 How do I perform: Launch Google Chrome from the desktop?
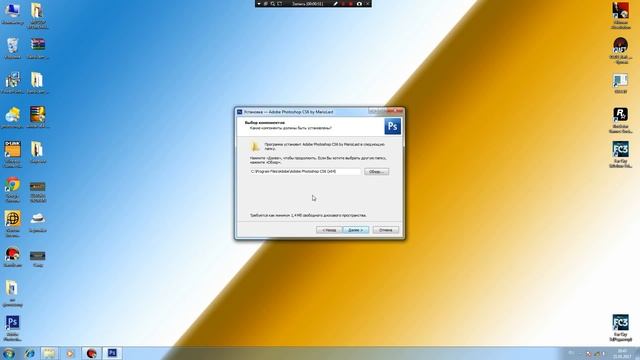point(12,190)
